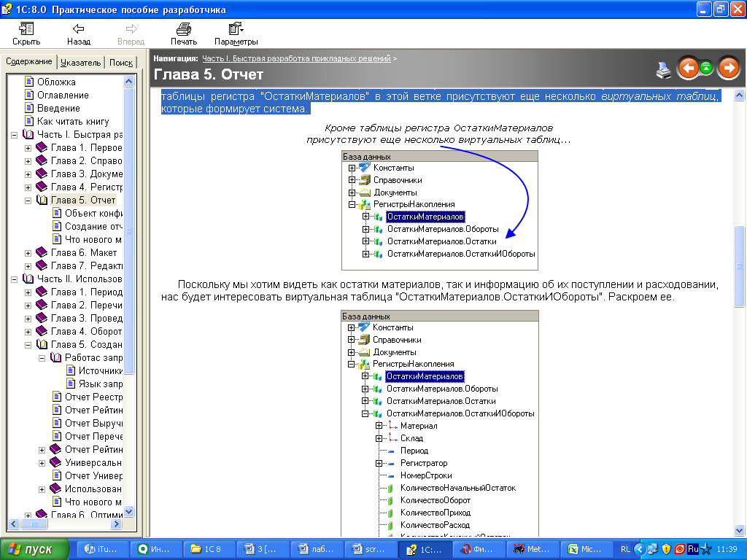Open the Windows пуск start menu
Screen dimensions: 747x560
35,549
